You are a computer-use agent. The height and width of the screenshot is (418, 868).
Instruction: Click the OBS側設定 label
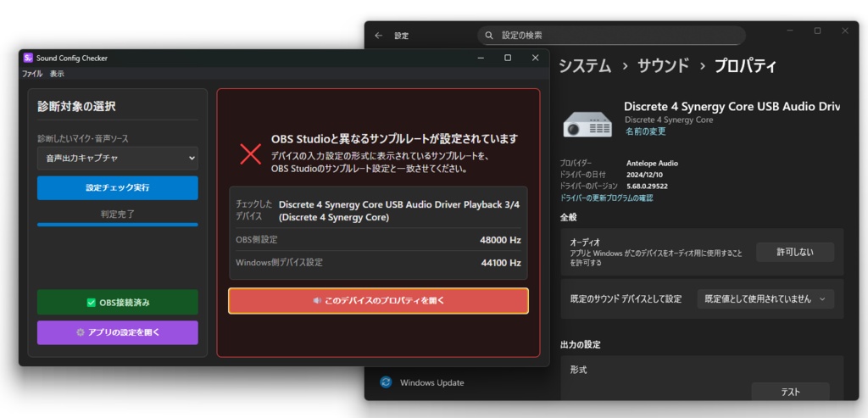coord(257,240)
